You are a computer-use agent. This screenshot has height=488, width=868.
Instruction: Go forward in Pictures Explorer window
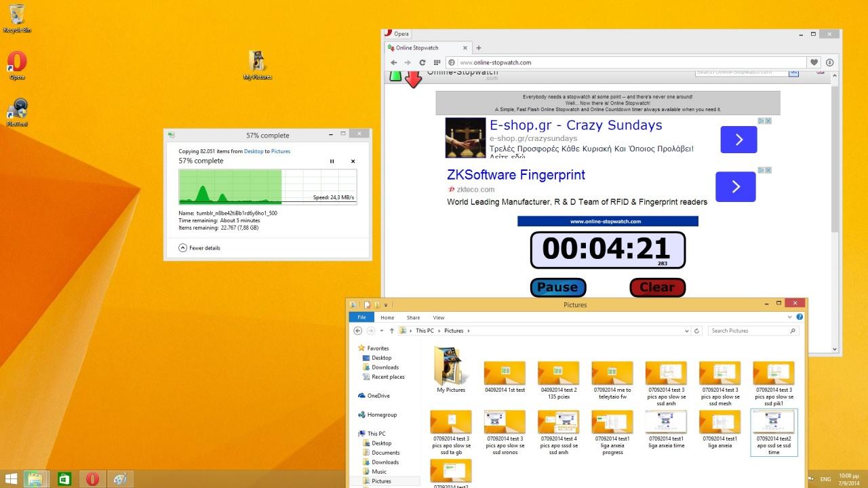(x=370, y=331)
